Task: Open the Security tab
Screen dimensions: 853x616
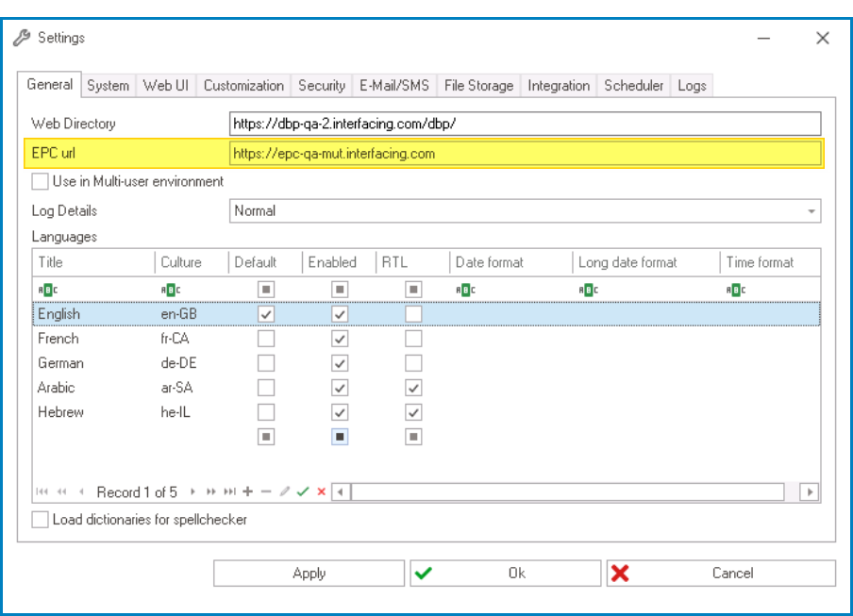Action: pos(322,85)
